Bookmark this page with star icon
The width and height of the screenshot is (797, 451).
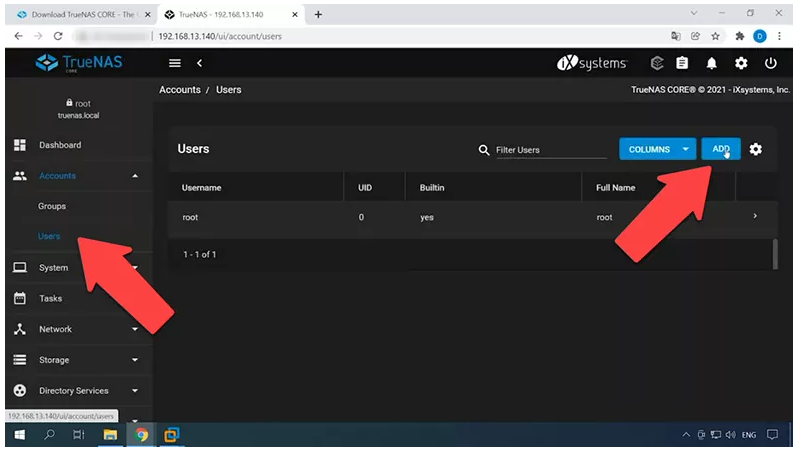coord(715,36)
